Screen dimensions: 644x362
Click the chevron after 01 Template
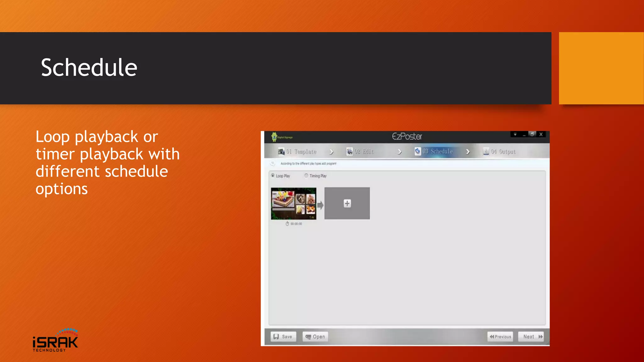(x=331, y=152)
